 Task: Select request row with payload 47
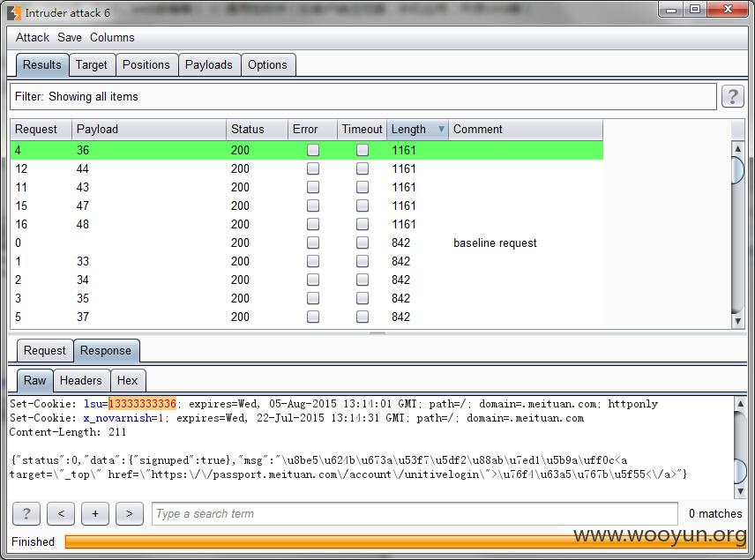click(306, 205)
